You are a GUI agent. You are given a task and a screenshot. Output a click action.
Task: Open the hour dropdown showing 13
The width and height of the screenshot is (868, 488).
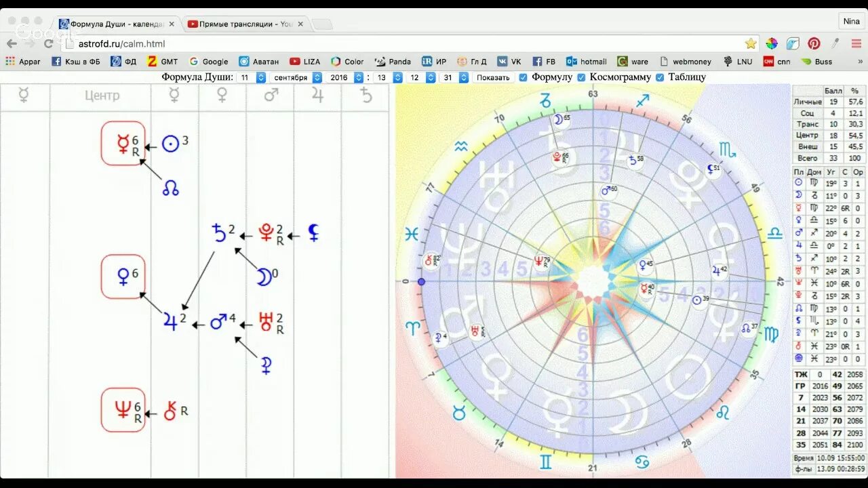pyautogui.click(x=388, y=77)
